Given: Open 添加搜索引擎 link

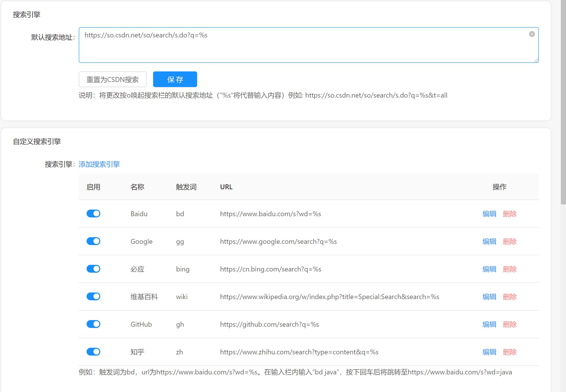Looking at the screenshot, I should click(99, 164).
